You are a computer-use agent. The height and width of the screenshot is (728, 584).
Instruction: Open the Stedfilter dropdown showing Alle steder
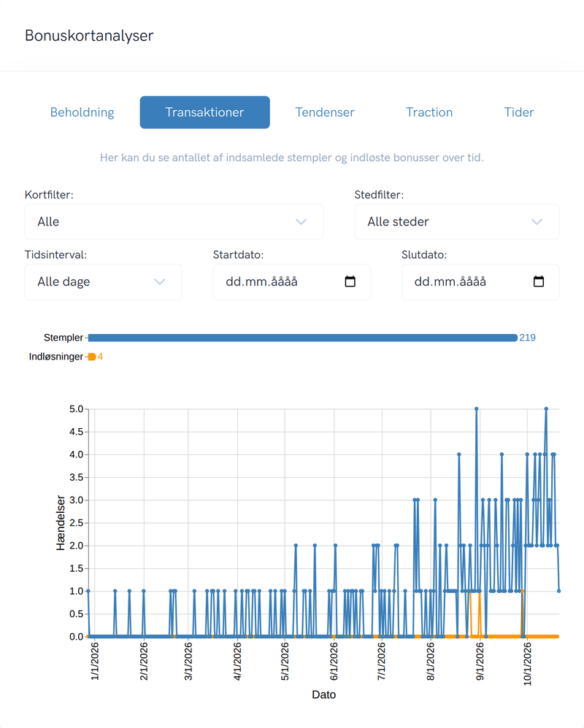coord(457,222)
